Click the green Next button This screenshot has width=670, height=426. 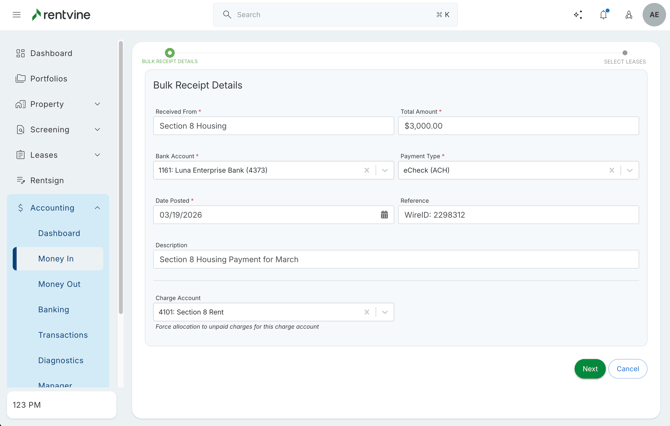tap(590, 369)
